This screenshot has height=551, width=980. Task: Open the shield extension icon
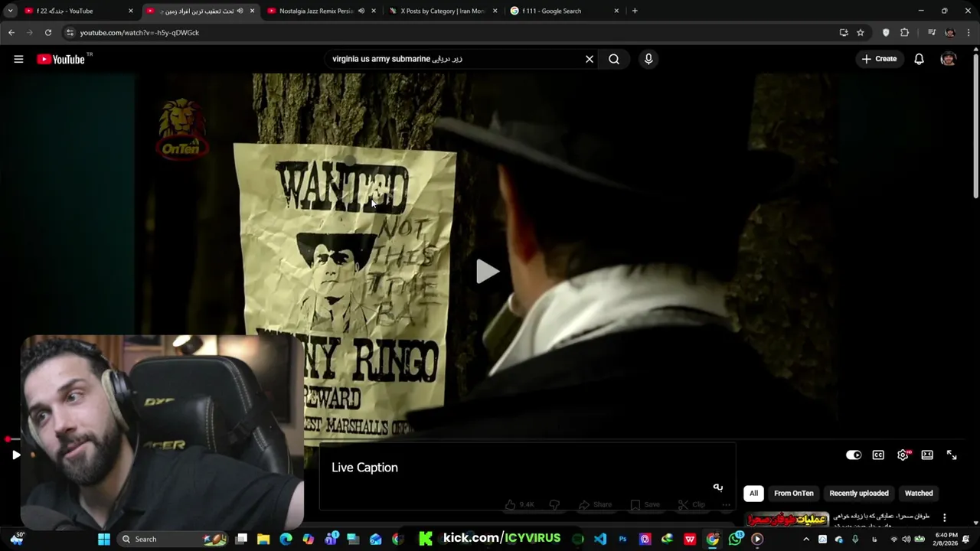(x=886, y=32)
